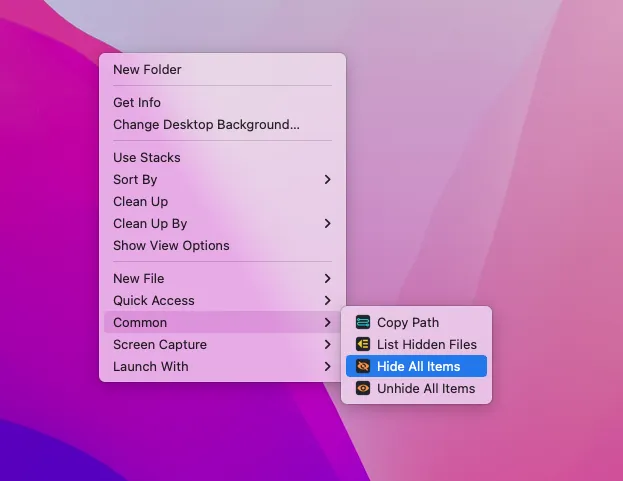Open the Quick Access submenu chevron
The image size is (623, 481).
327,301
